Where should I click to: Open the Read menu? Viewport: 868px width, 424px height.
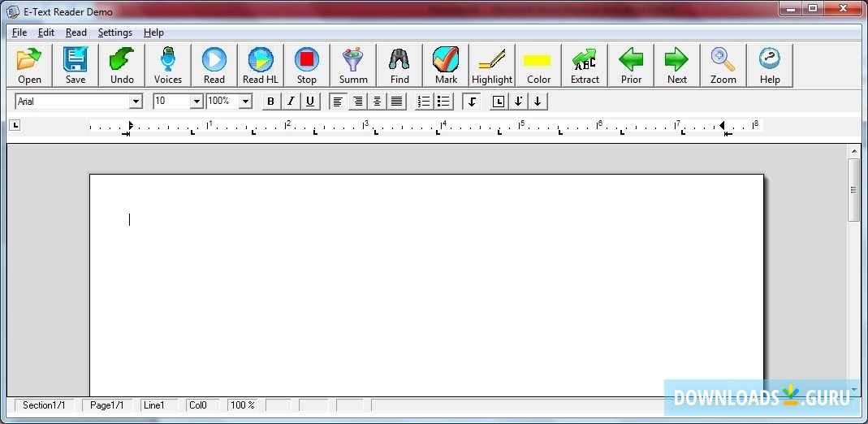76,32
